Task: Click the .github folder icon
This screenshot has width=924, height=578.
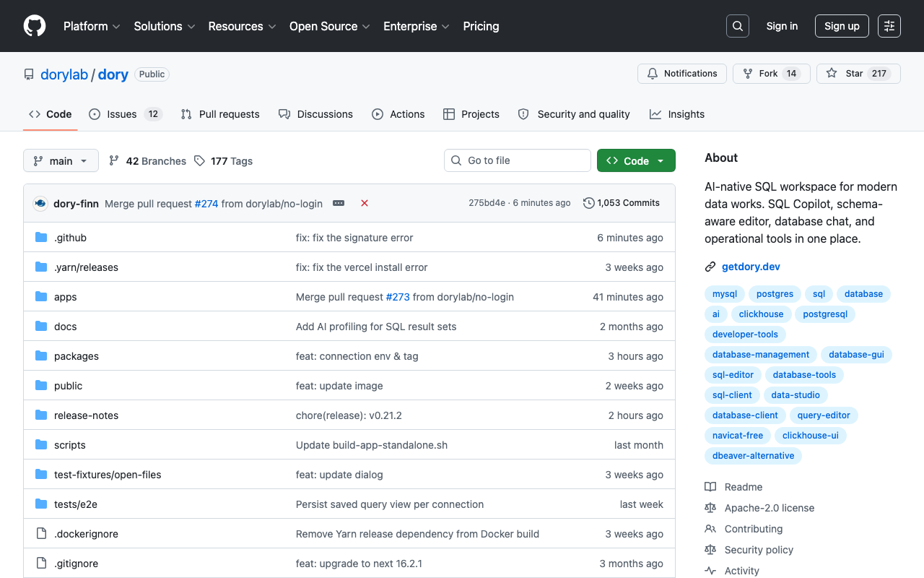Action: [x=41, y=238]
